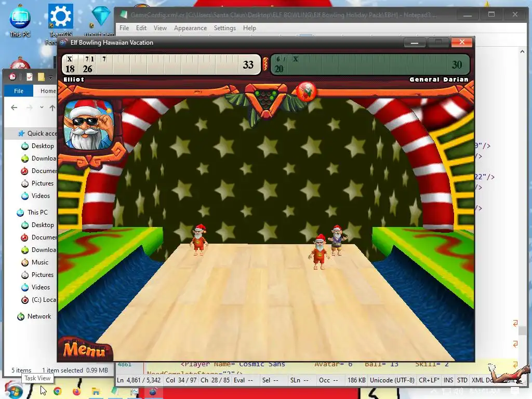Select Network in navigation pane
This screenshot has width=532, height=399.
[39, 316]
